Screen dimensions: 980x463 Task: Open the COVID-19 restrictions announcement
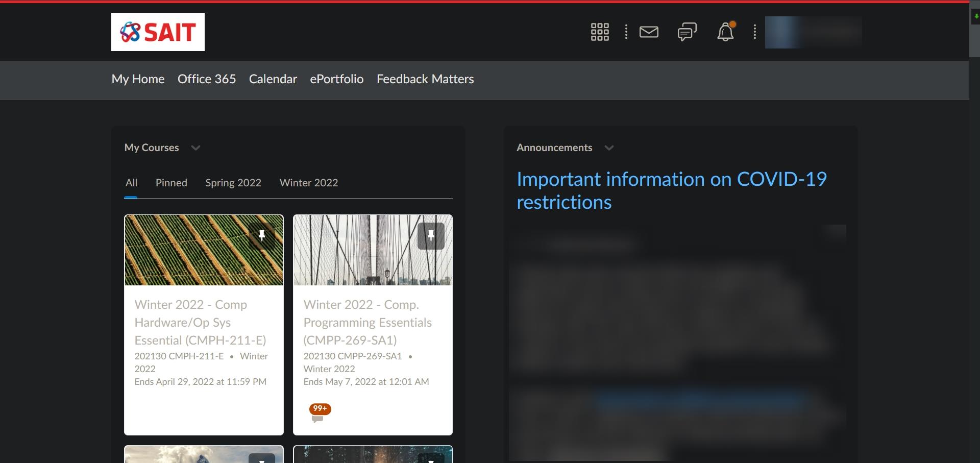[672, 190]
